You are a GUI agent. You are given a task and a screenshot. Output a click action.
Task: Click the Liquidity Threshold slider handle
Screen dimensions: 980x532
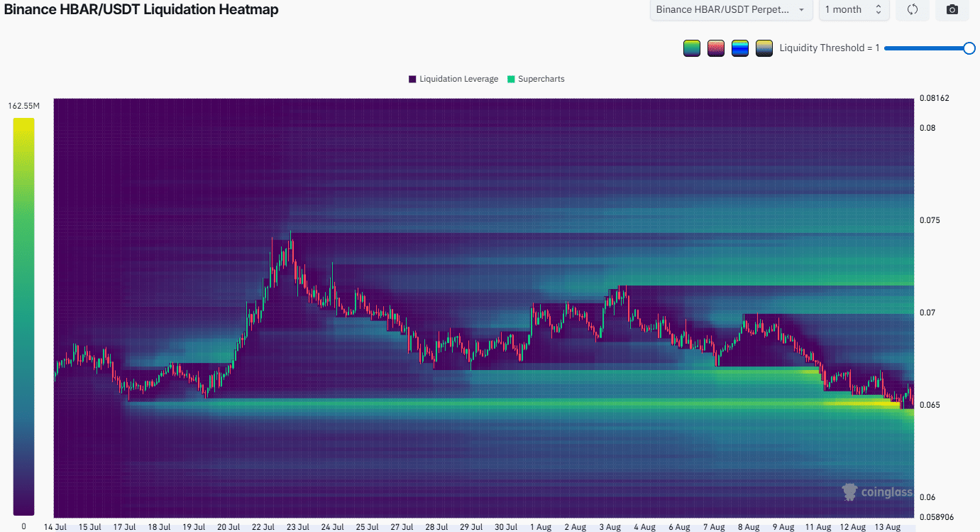(969, 48)
